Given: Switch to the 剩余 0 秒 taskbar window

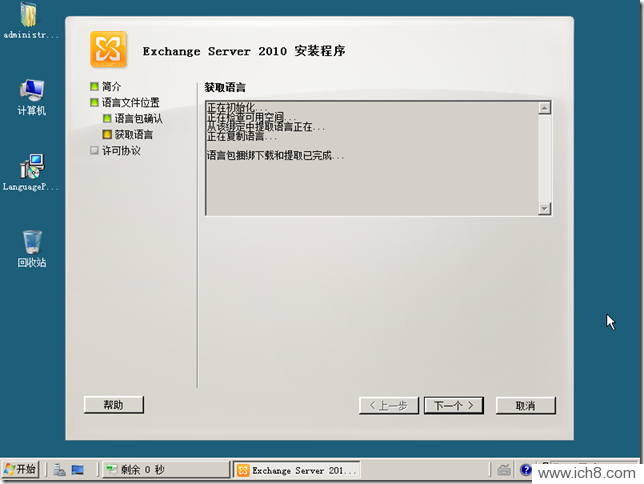Looking at the screenshot, I should tap(165, 469).
